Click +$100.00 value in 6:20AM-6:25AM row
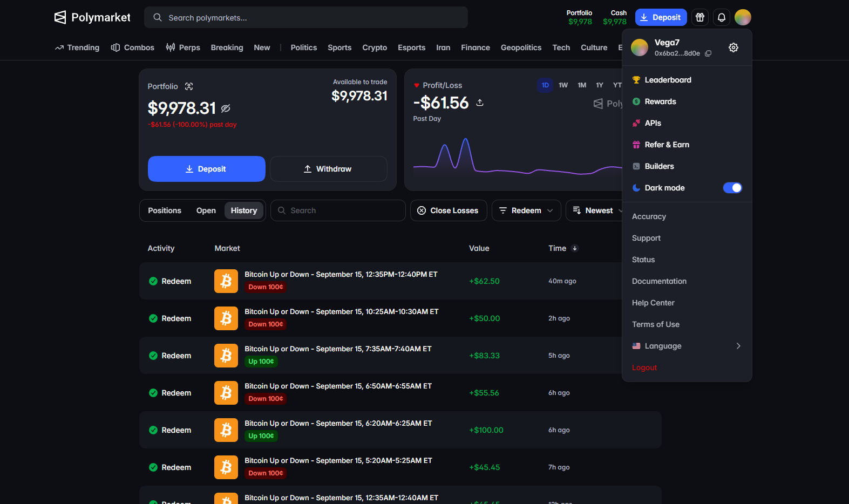849x504 pixels. 486,430
